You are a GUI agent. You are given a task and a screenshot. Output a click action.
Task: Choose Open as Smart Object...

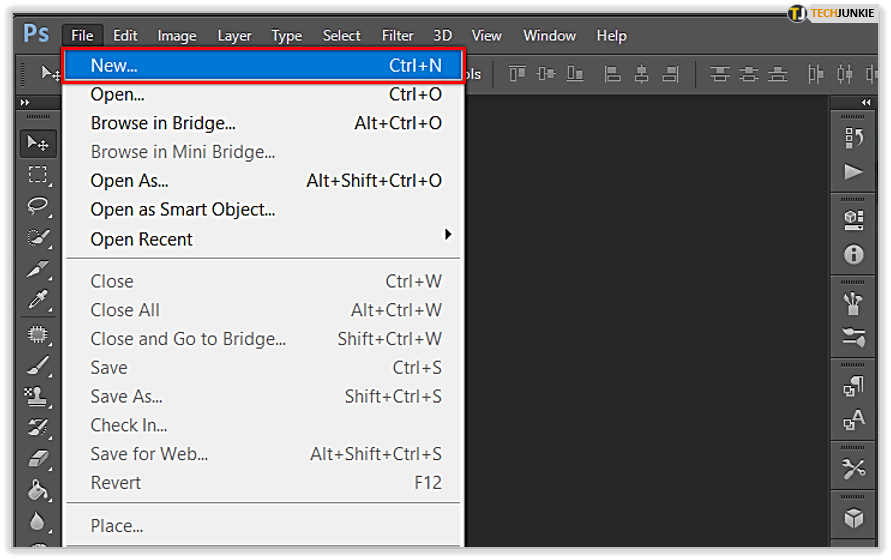pyautogui.click(x=264, y=210)
